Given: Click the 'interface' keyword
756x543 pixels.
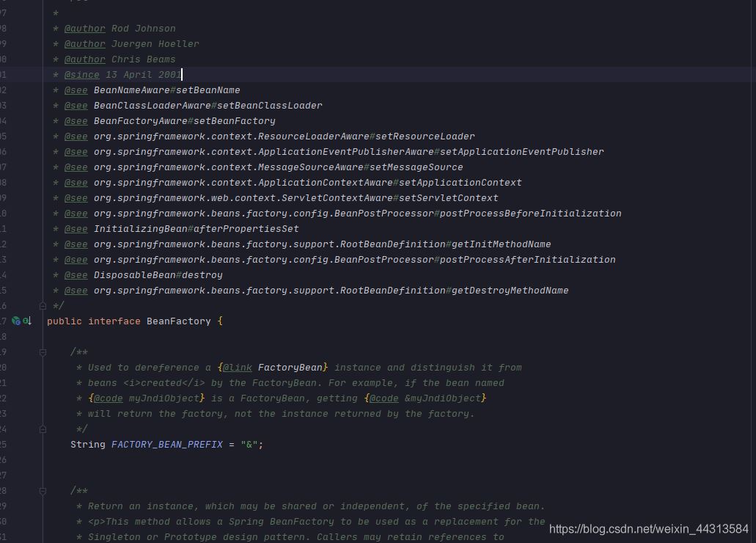Looking at the screenshot, I should 114,321.
